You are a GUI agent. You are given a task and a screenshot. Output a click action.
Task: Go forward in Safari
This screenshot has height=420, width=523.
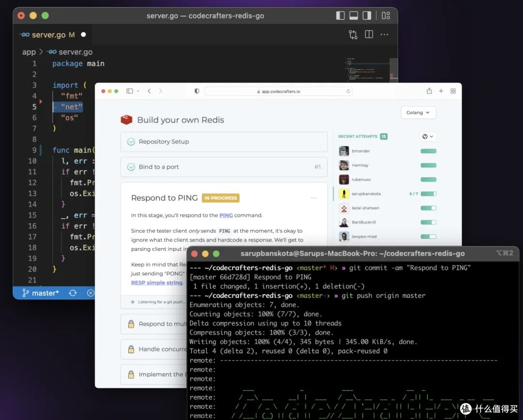[160, 91]
